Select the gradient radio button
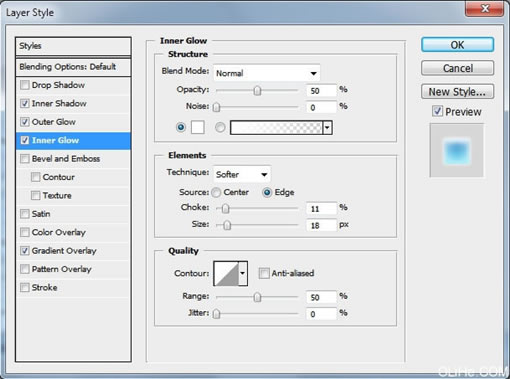The width and height of the screenshot is (510, 379). click(220, 127)
